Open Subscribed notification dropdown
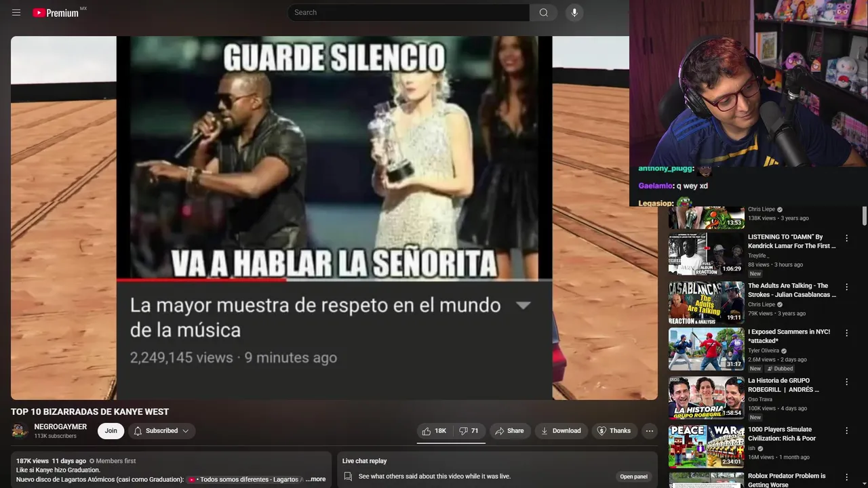Image resolution: width=868 pixels, height=488 pixels. [x=161, y=431]
